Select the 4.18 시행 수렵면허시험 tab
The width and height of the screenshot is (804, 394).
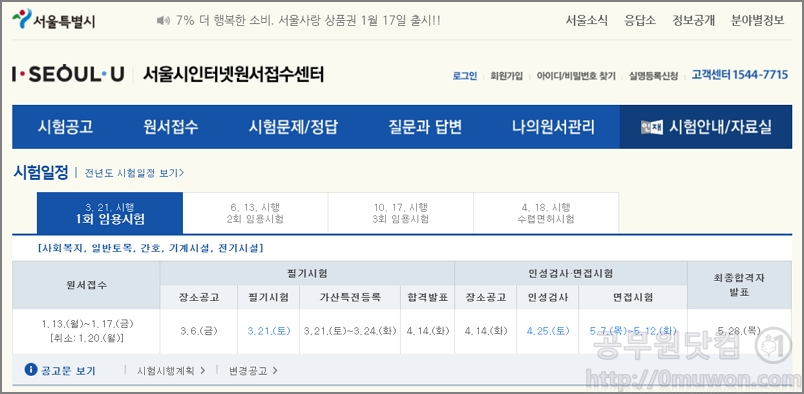[546, 213]
